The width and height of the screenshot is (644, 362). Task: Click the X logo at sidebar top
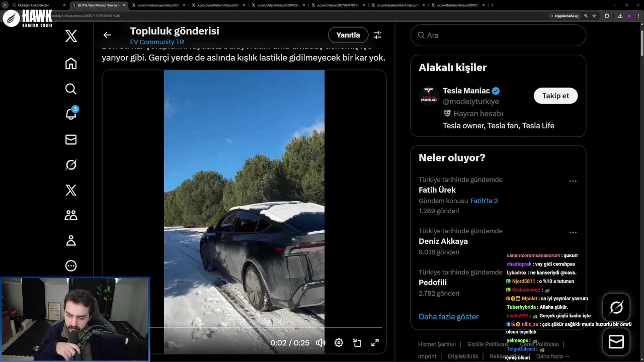click(71, 36)
